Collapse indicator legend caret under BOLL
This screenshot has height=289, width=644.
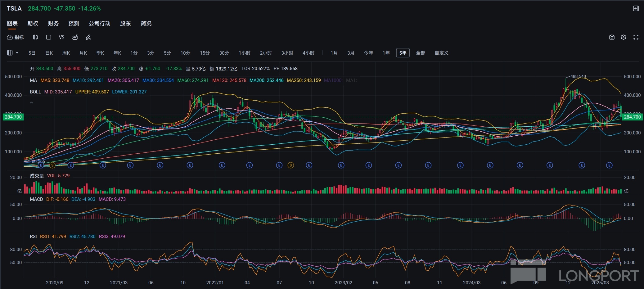(x=31, y=102)
